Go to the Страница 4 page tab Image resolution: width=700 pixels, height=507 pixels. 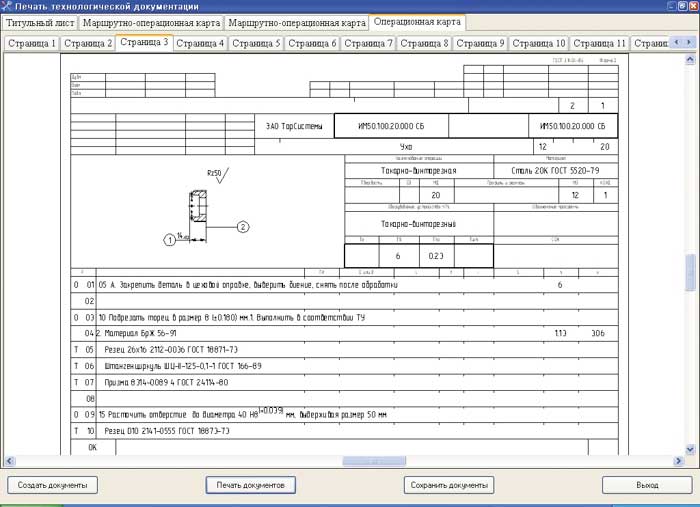200,44
